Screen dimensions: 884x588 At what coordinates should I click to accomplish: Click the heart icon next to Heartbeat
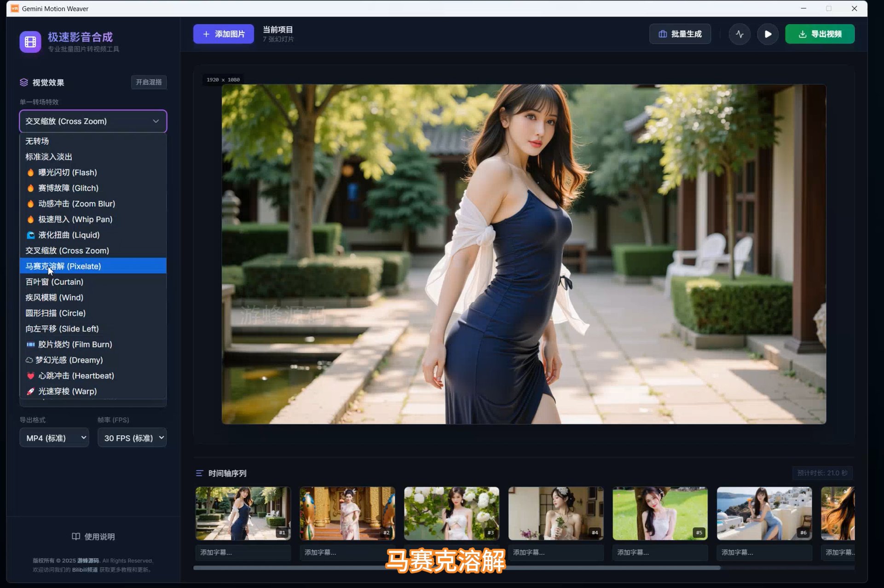[30, 376]
